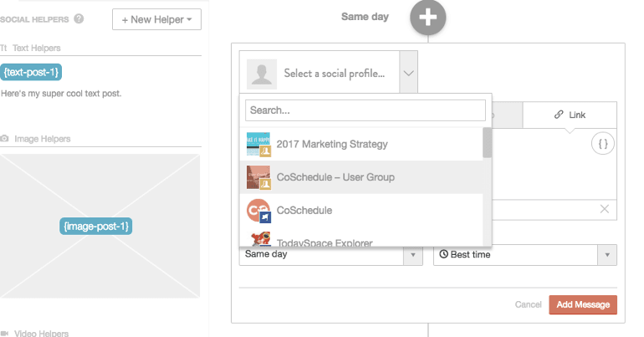The height and width of the screenshot is (337, 644).
Task: Switch to the Link tab
Action: [570, 115]
